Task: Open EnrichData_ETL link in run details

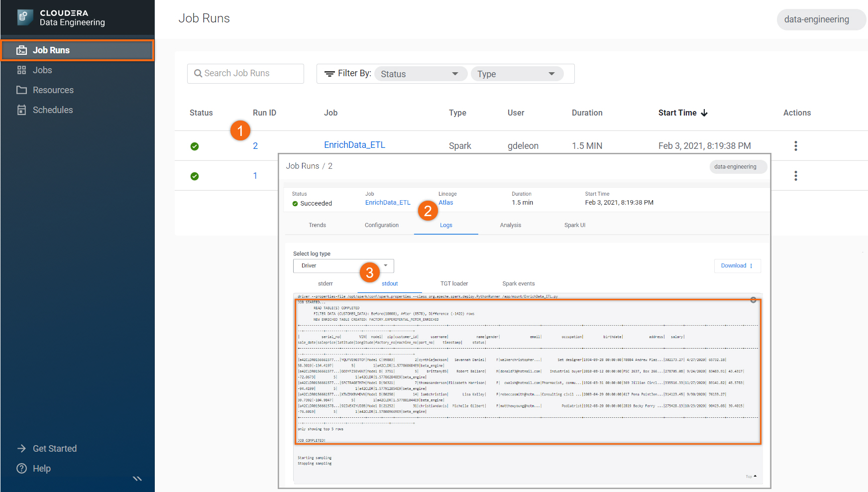Action: coord(388,203)
